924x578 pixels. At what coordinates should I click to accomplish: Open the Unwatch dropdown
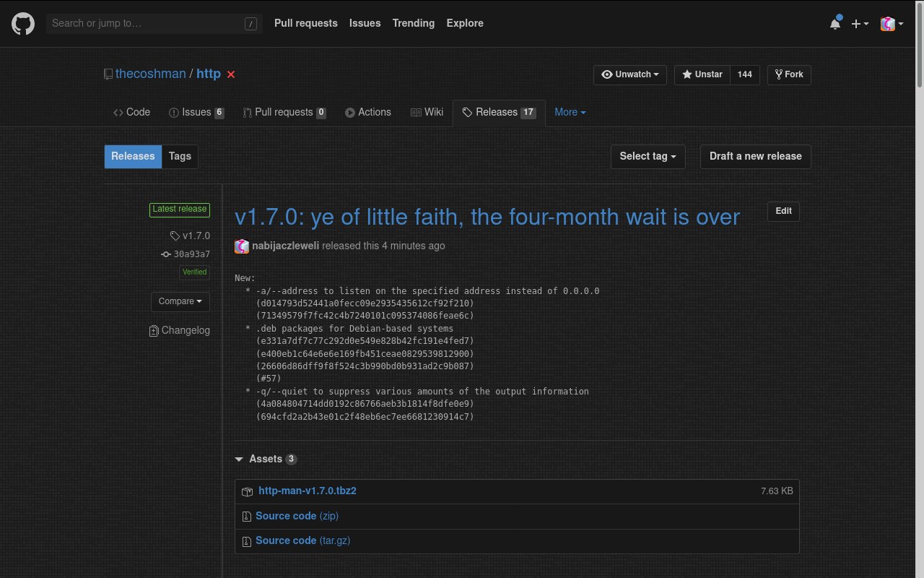pyautogui.click(x=631, y=74)
